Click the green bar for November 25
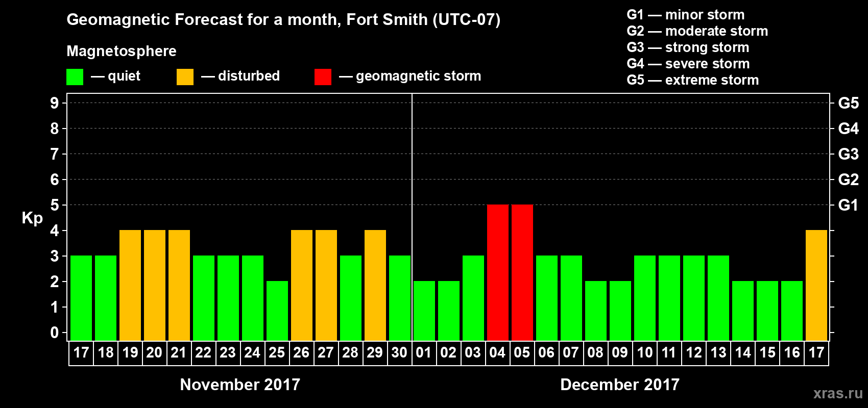868x408 pixels. 277,311
